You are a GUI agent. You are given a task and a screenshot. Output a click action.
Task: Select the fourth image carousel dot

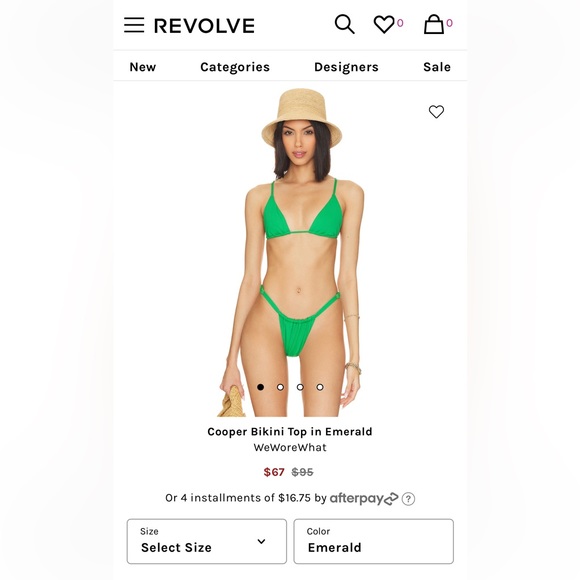(320, 387)
